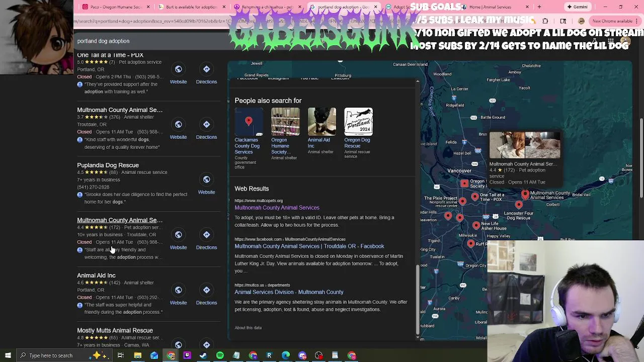Open Website icon for 376-review Multnomah listing
Screen dimensions: 644x362
pos(178,124)
